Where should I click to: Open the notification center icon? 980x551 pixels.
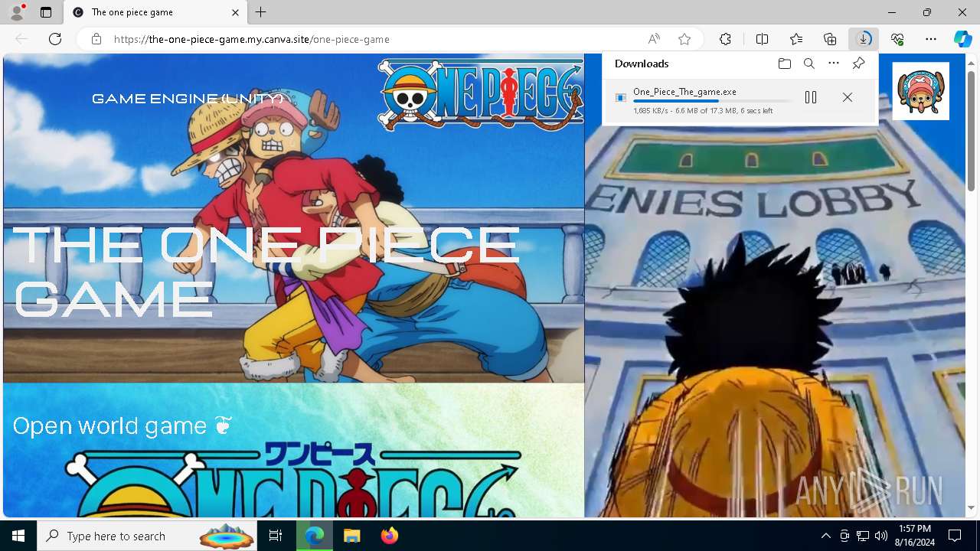pyautogui.click(x=955, y=536)
